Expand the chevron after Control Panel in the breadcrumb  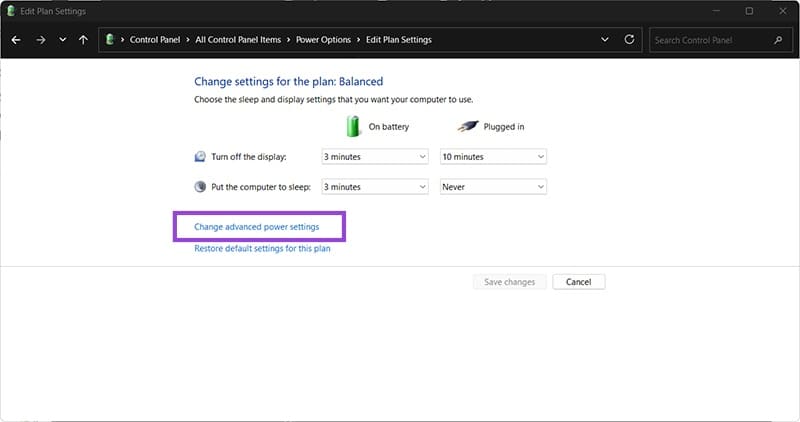(188, 40)
